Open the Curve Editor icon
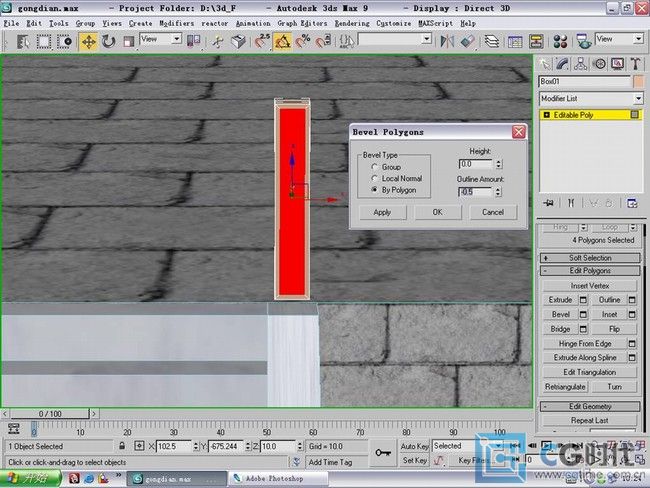This screenshot has width=650, height=488. coord(515,41)
